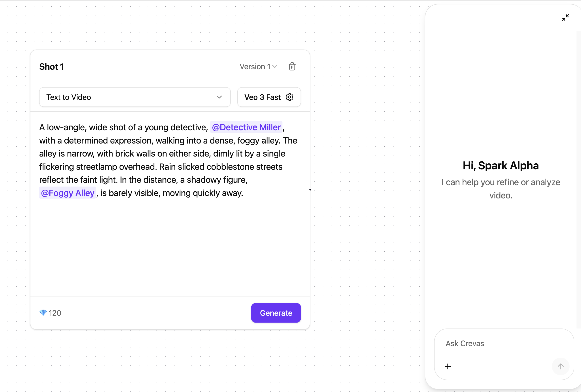This screenshot has height=392, width=581.
Task: Collapse the Crevas chat panel
Action: pos(565,18)
